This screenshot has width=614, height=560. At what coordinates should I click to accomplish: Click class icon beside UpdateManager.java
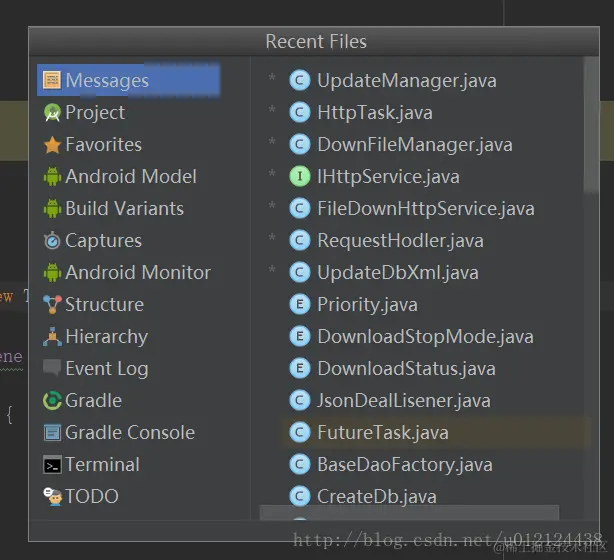[300, 80]
